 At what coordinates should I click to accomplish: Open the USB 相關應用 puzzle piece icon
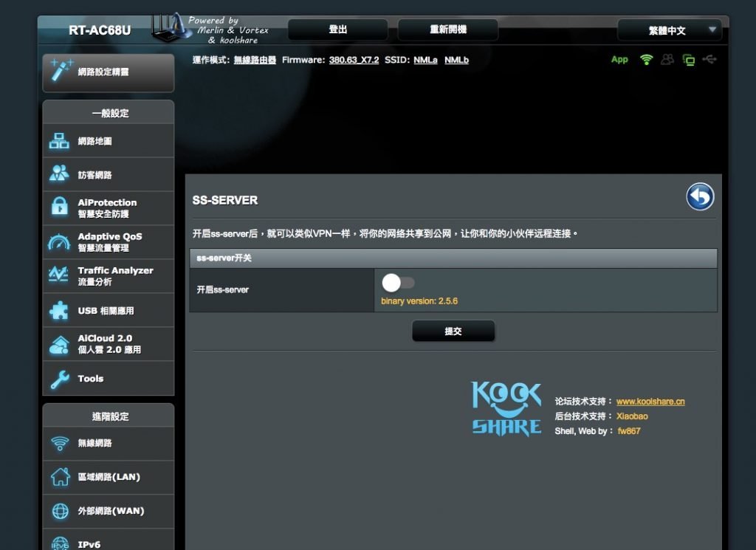(59, 310)
